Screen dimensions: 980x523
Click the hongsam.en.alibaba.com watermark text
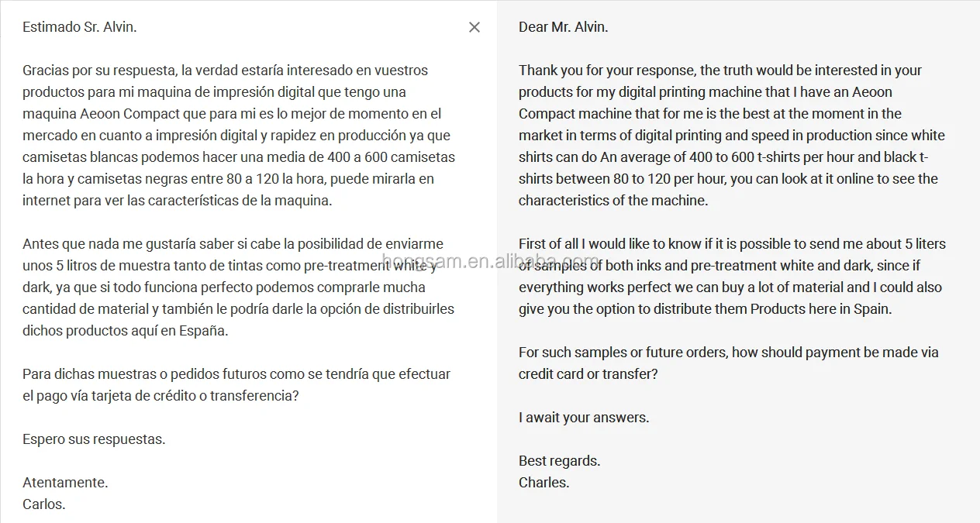click(490, 261)
